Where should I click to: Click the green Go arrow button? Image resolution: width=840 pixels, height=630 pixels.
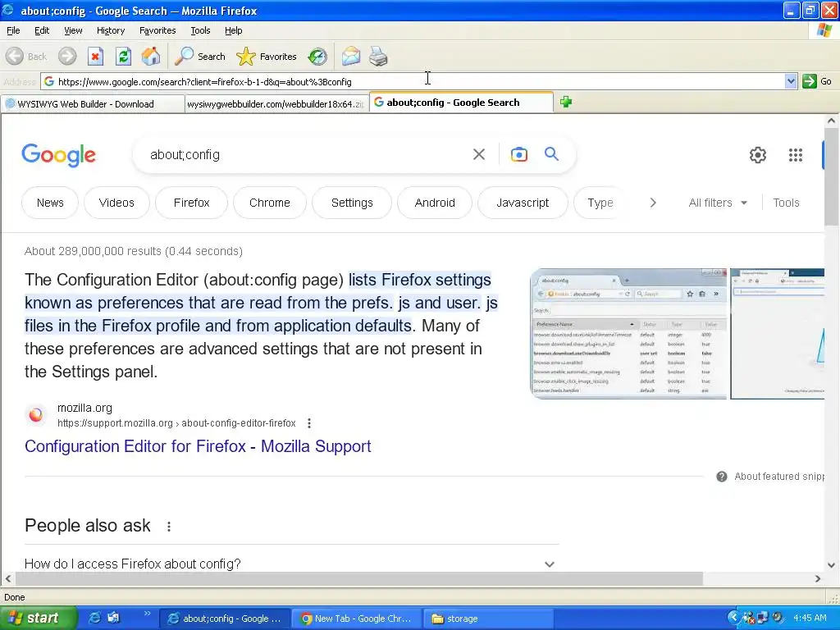[x=817, y=81]
